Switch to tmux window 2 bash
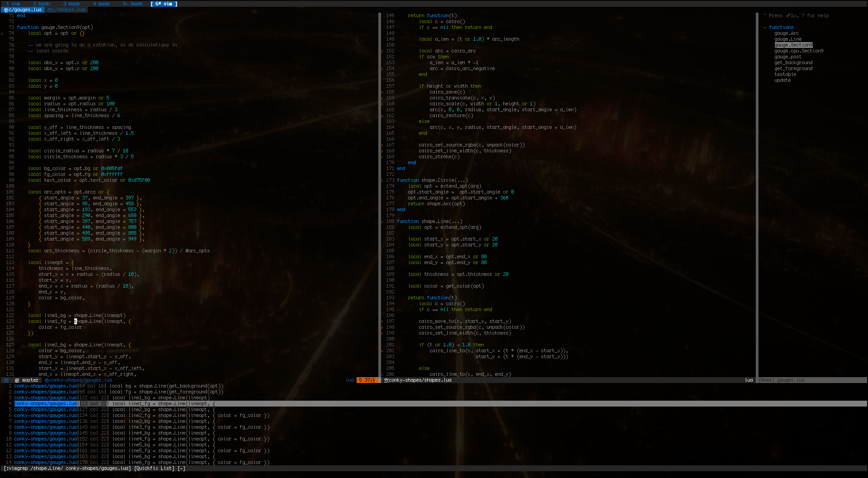Image resolution: width=868 pixels, height=478 pixels. pyautogui.click(x=41, y=4)
